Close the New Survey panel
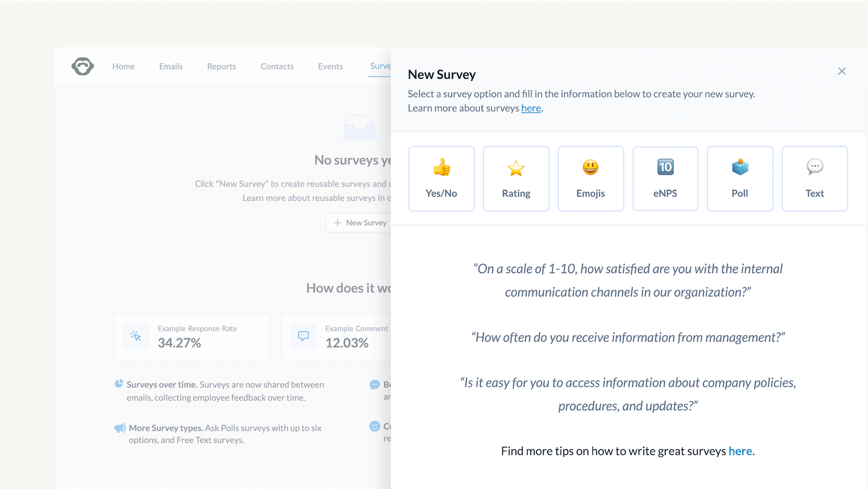 coord(842,71)
